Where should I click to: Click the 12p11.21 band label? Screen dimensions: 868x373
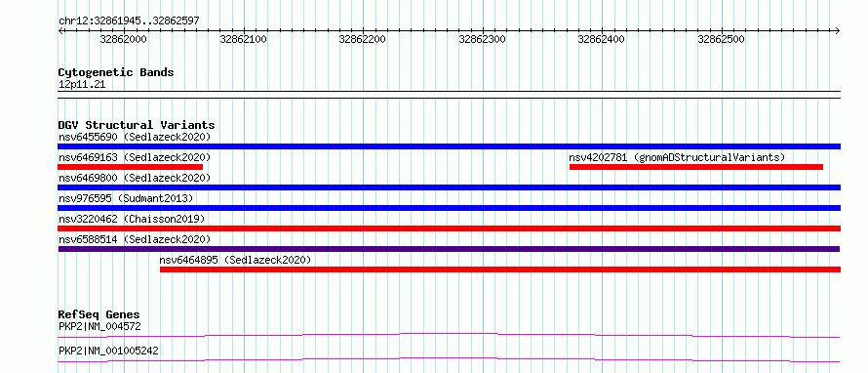click(x=82, y=85)
